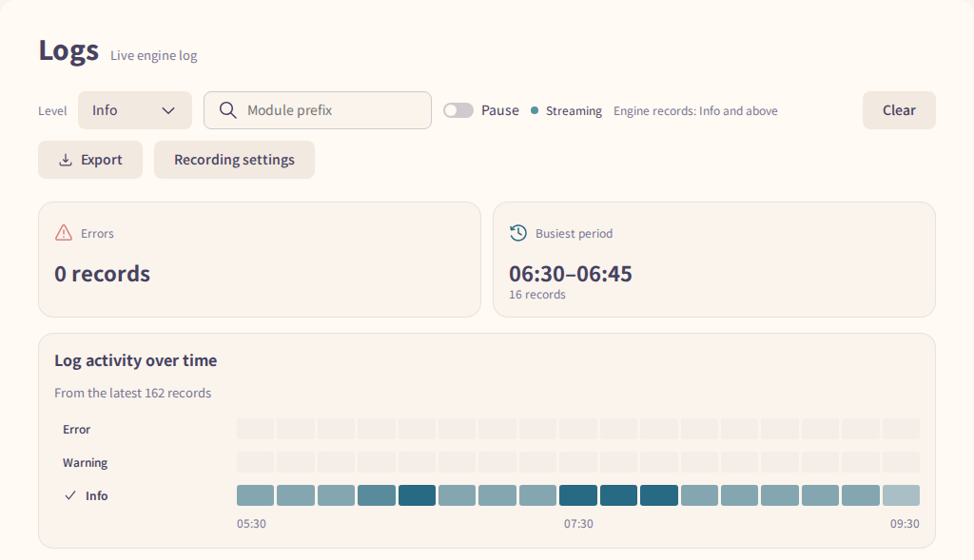The width and height of the screenshot is (974, 560).
Task: Toggle the Pause switch
Action: click(x=458, y=110)
